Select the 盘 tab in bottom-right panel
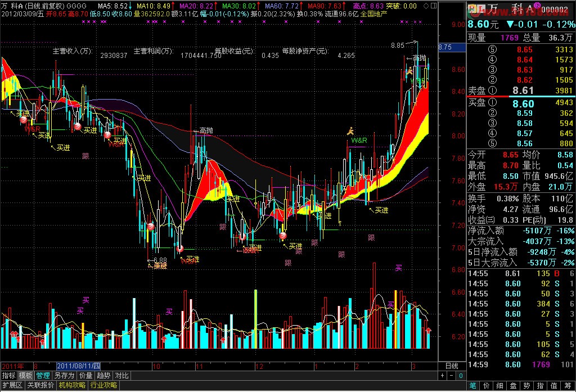This screenshot has width=576, height=392. (513, 385)
